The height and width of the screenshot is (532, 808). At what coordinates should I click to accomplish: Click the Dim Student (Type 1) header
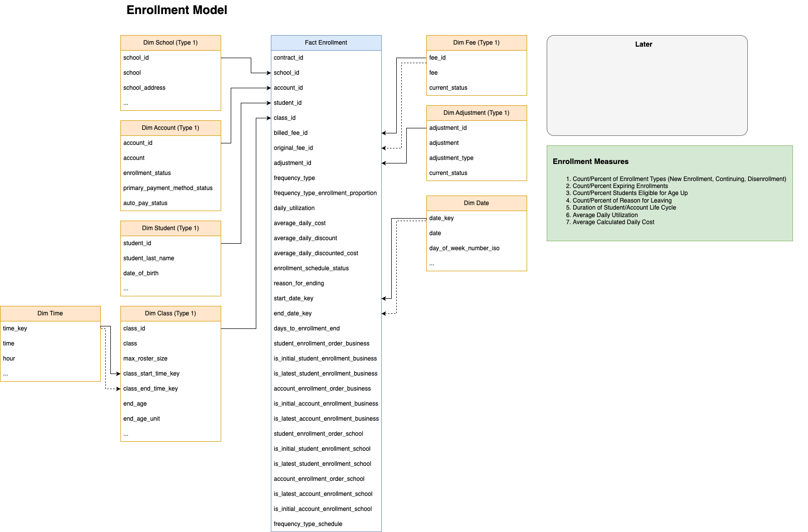pyautogui.click(x=171, y=228)
